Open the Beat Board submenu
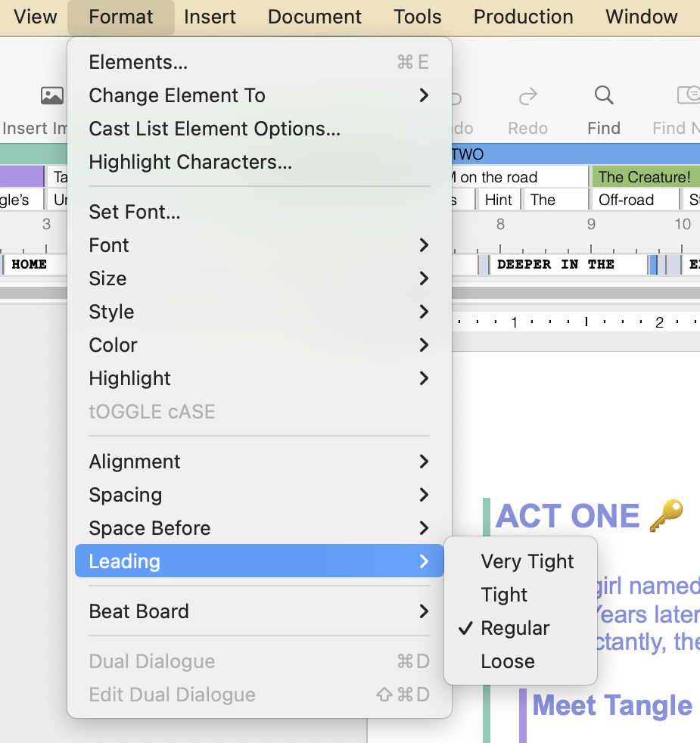 pos(138,611)
